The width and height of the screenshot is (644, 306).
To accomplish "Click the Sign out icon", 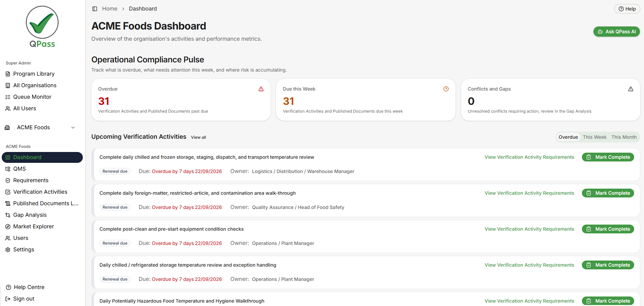I will (x=8, y=299).
